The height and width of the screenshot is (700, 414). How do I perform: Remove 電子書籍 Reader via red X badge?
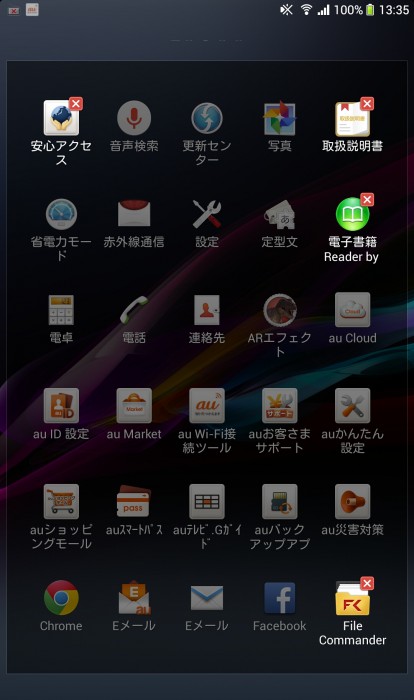click(x=367, y=200)
